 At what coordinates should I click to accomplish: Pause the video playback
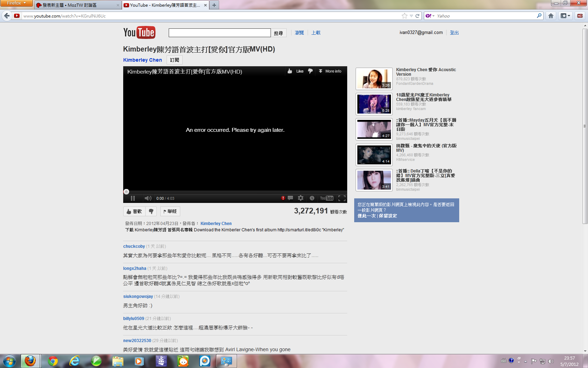click(x=133, y=198)
